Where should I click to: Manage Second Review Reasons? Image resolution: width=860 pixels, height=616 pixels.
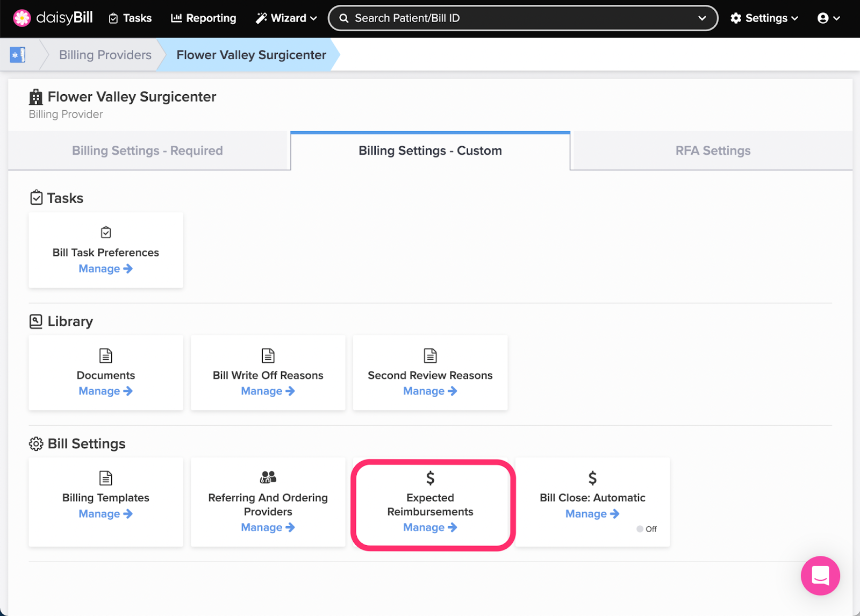(x=431, y=391)
